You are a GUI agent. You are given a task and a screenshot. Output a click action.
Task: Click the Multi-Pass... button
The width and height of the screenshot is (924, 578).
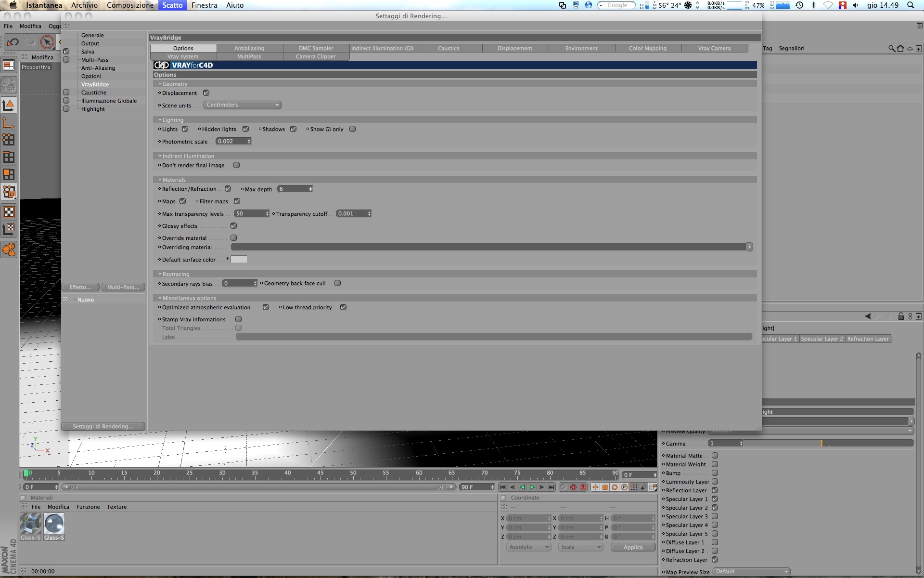point(123,287)
